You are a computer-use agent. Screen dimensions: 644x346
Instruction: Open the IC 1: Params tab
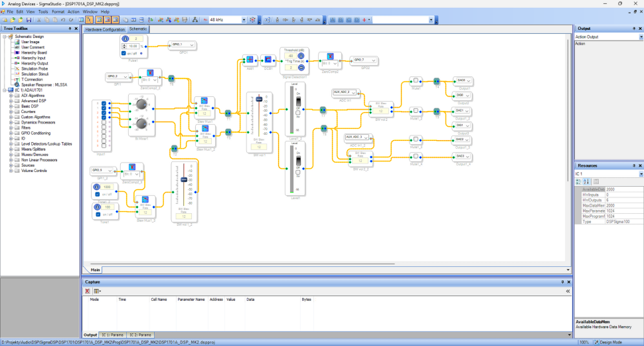point(112,335)
